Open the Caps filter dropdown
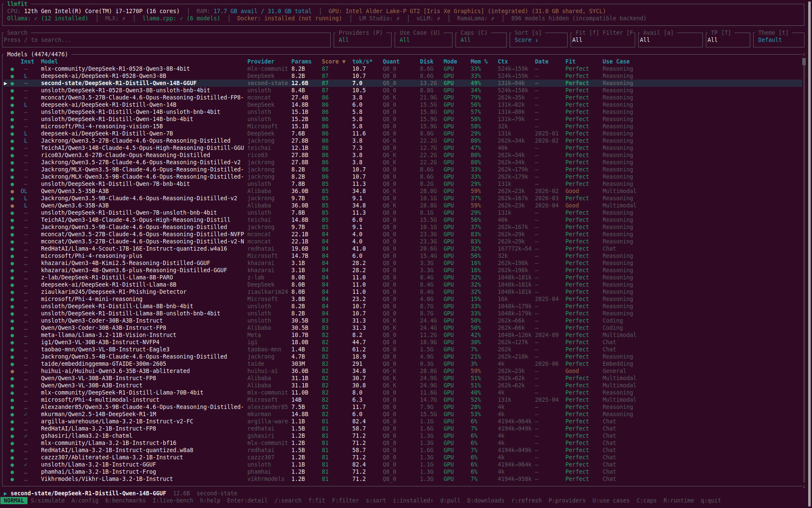Image resolution: width=812 pixels, height=508 pixels. pos(482,40)
